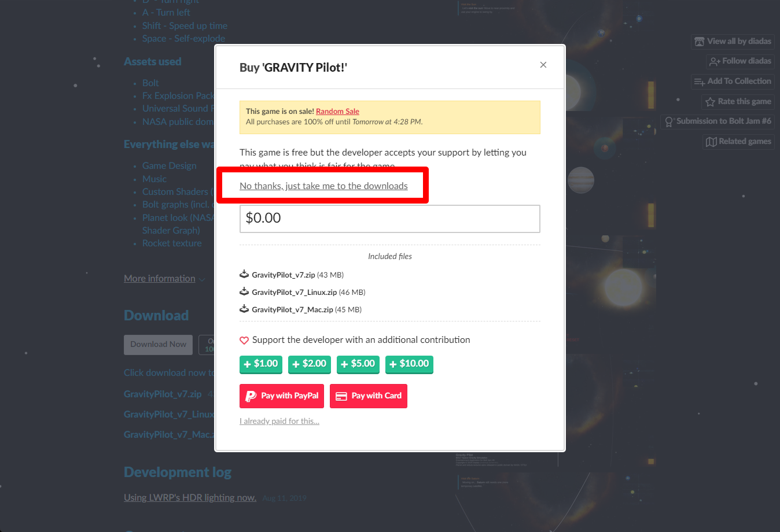The height and width of the screenshot is (532, 780).
Task: Open the NASA public domain link
Action: pyautogui.click(x=178, y=121)
